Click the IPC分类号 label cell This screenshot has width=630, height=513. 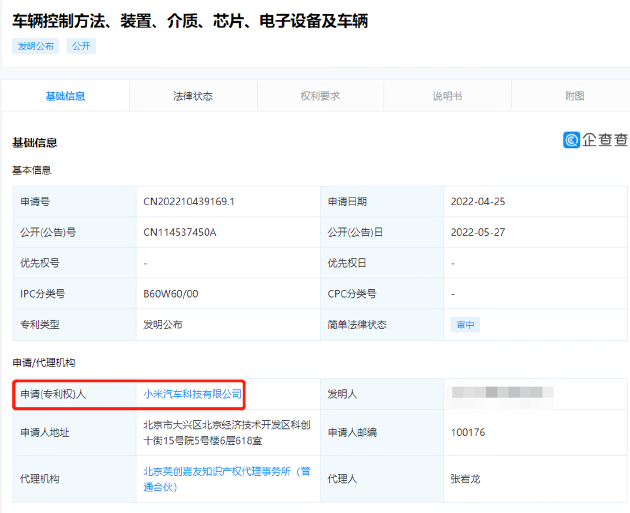tap(75, 294)
